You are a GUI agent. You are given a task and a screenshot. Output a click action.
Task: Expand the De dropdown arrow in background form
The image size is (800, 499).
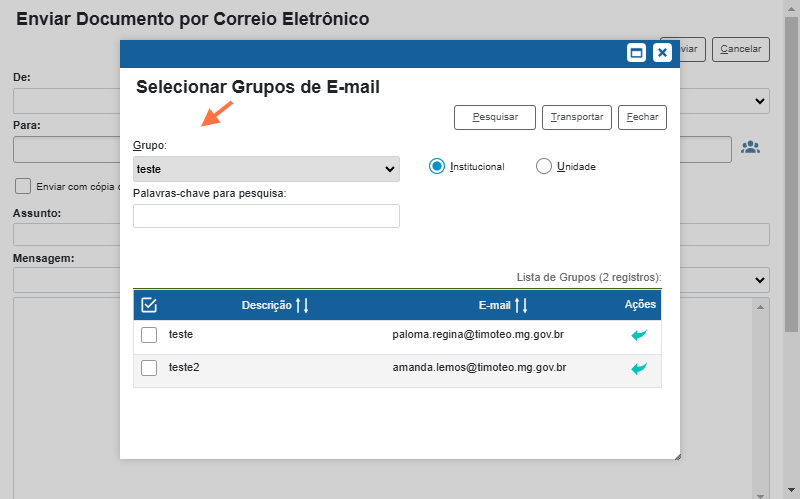point(760,101)
